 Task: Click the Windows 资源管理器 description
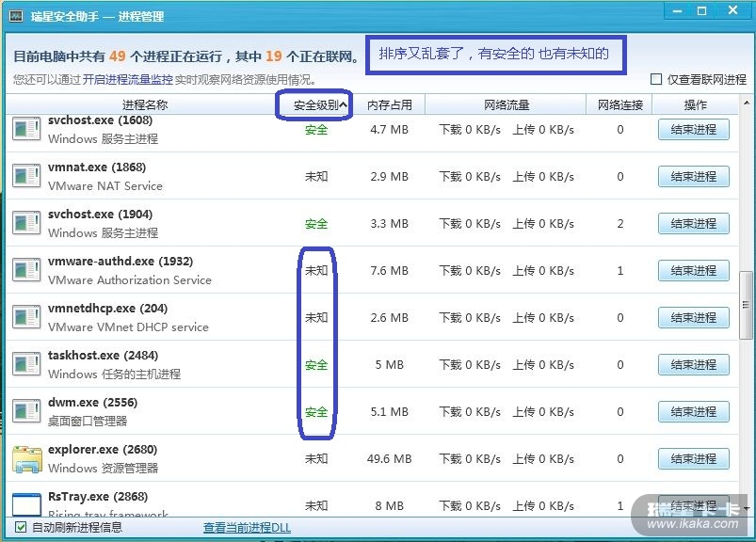pos(104,469)
